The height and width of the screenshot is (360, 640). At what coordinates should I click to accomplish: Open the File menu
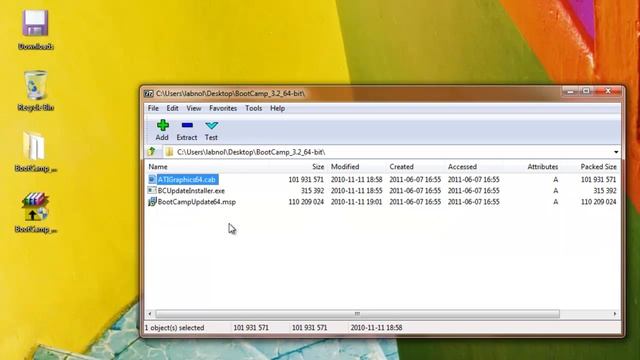click(153, 108)
